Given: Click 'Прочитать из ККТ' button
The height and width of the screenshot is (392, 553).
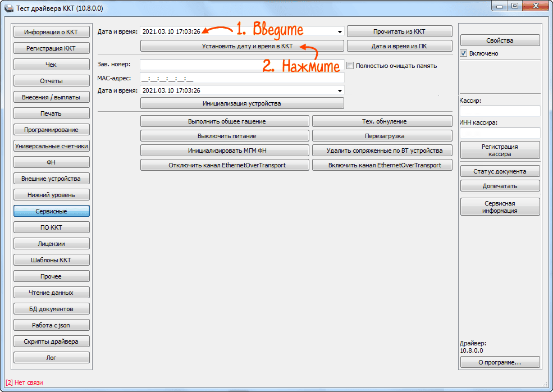Looking at the screenshot, I should pos(399,31).
